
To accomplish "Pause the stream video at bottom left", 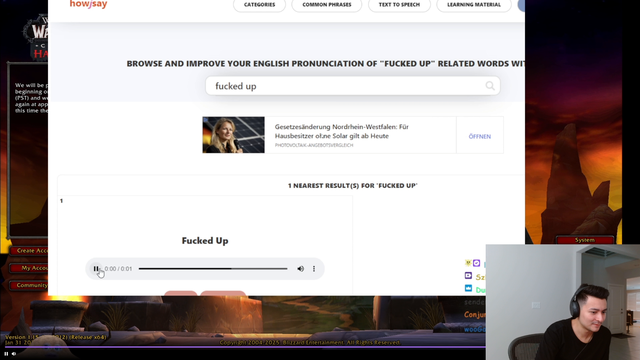I will click(6, 354).
